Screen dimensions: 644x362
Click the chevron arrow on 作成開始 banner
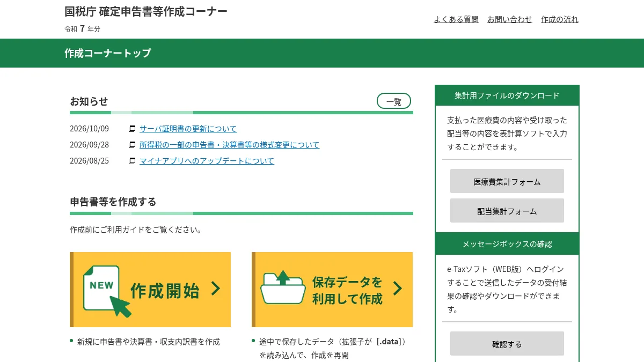pos(216,289)
